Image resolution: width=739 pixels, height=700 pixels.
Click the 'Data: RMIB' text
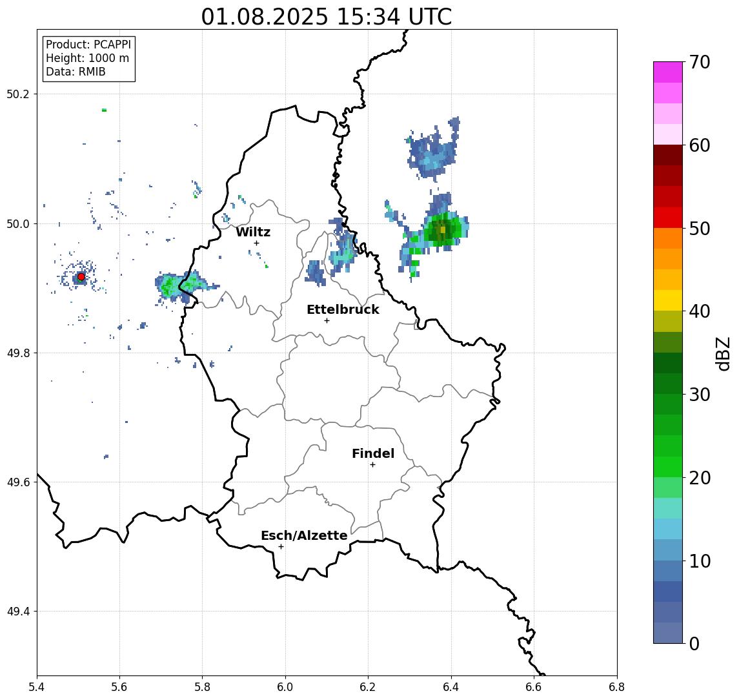coord(76,72)
